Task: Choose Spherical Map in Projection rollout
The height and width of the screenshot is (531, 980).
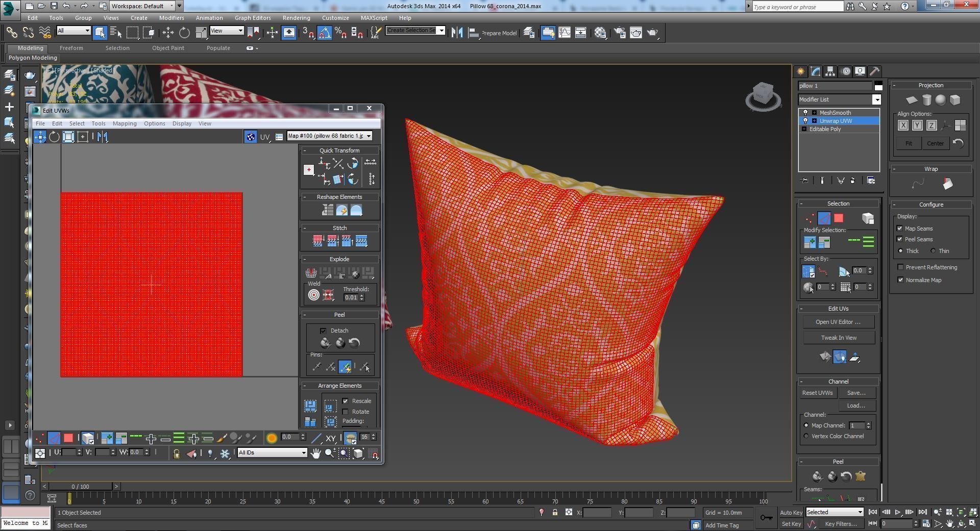Action: tap(941, 100)
